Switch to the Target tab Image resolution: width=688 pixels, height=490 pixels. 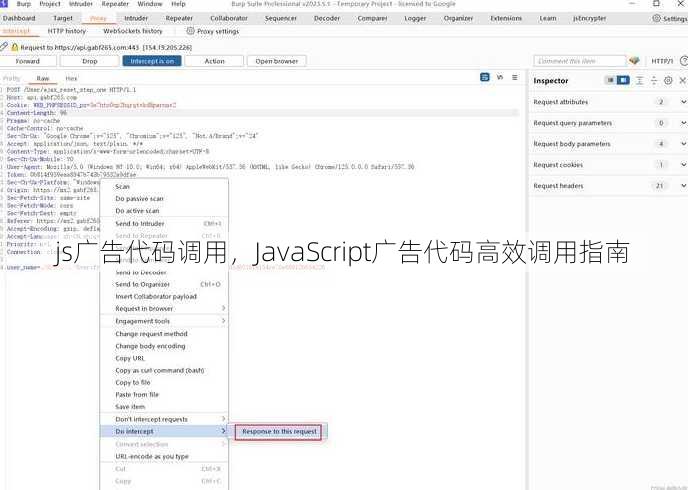(x=63, y=18)
